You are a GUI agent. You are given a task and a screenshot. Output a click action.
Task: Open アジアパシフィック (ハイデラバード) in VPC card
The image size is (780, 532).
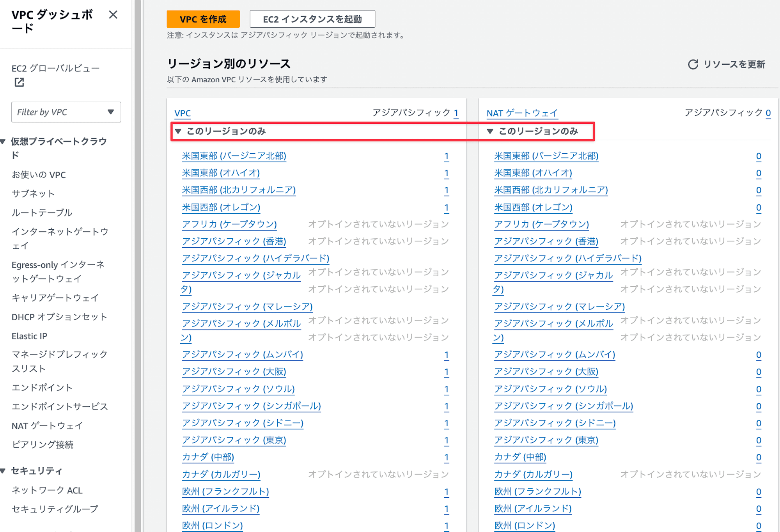[x=255, y=258]
